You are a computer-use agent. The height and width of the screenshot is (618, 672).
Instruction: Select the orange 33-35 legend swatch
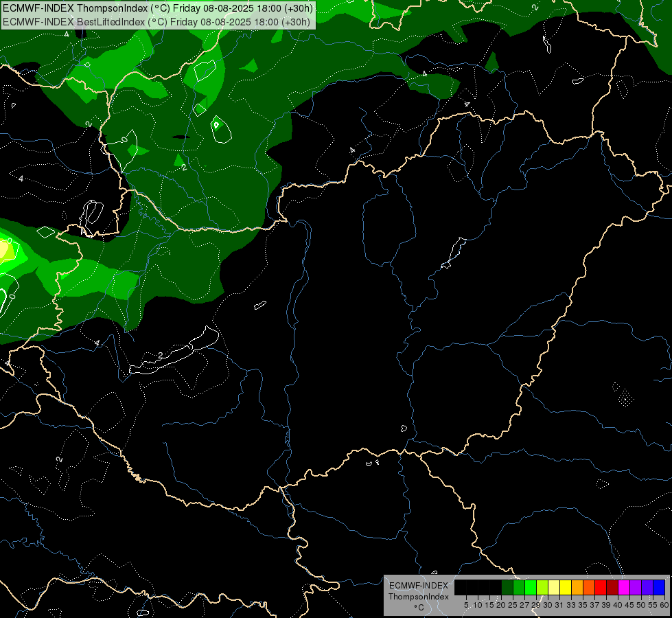[x=577, y=587]
